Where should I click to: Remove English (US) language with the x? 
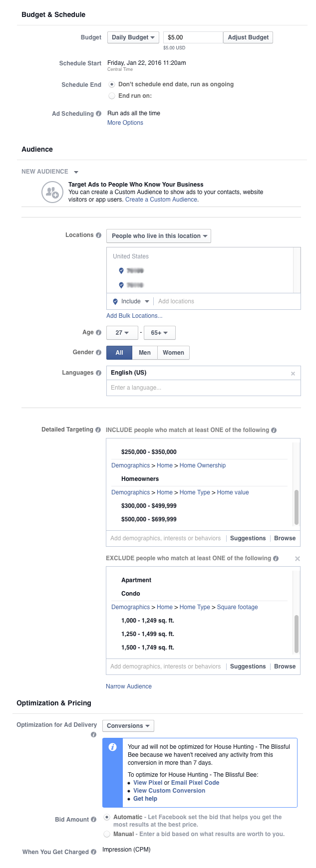pyautogui.click(x=293, y=374)
